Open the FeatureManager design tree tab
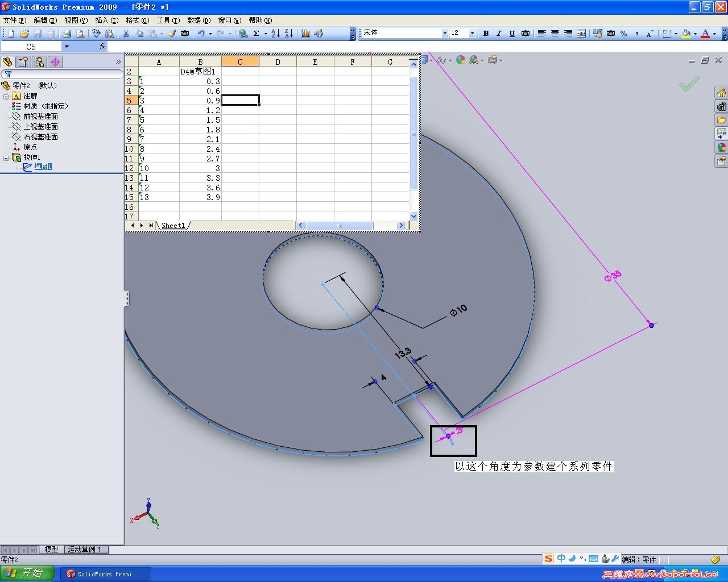This screenshot has height=582, width=728. tap(7, 62)
